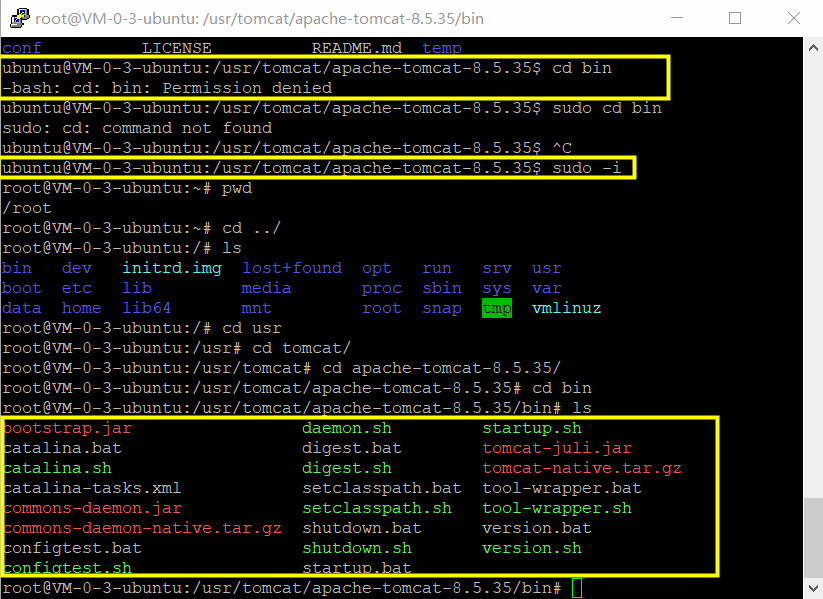The height and width of the screenshot is (599, 823).
Task: Click the media directory name
Action: coord(267,288)
